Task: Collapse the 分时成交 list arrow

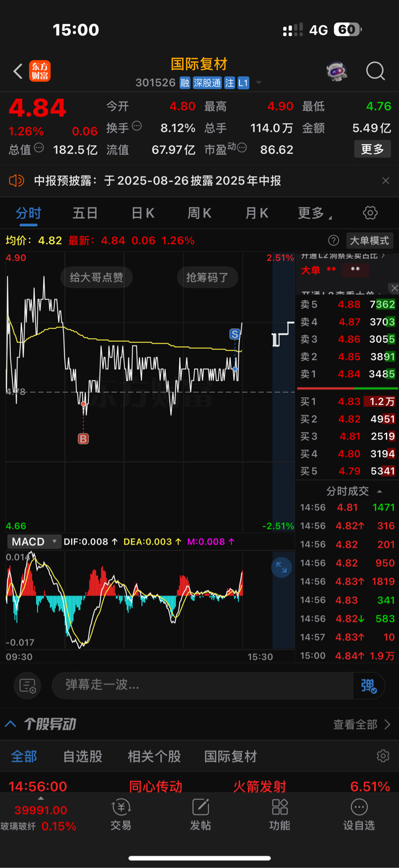Action: click(x=380, y=491)
